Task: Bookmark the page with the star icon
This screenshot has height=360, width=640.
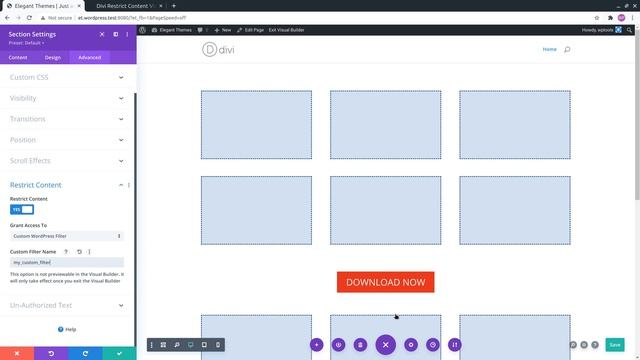Action: [597, 18]
